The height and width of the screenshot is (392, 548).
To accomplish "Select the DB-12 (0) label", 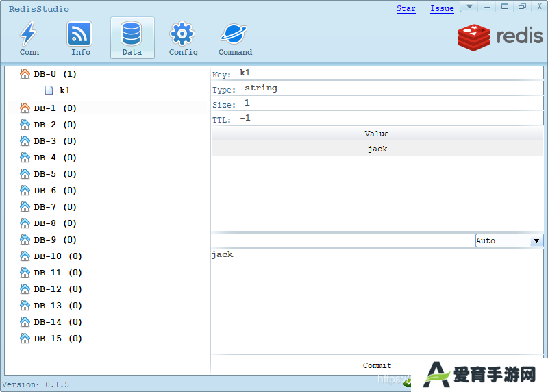I will point(58,289).
